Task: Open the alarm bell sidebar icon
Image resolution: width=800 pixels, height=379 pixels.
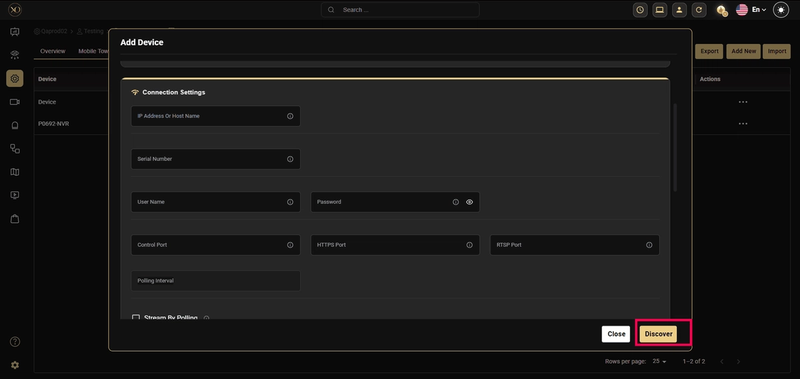Action: pos(15,125)
